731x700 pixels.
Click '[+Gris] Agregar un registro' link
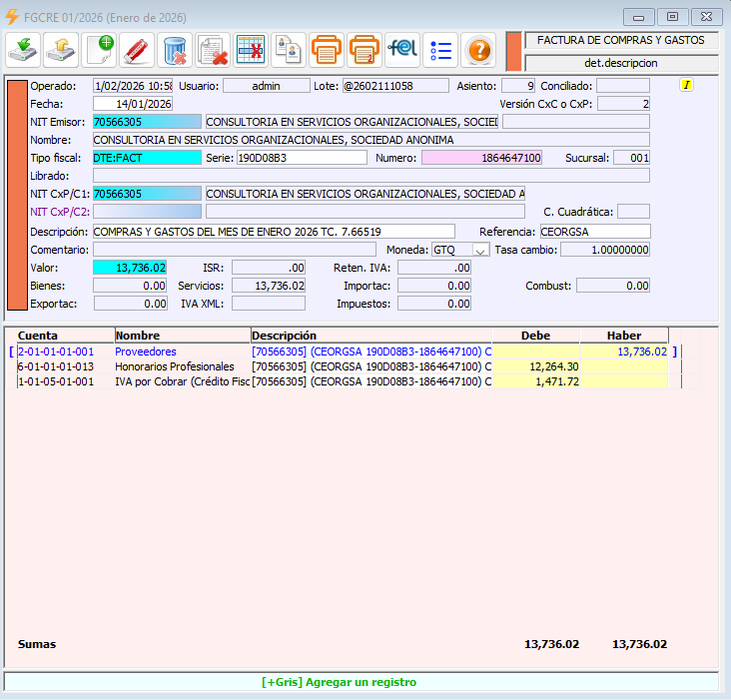339,682
